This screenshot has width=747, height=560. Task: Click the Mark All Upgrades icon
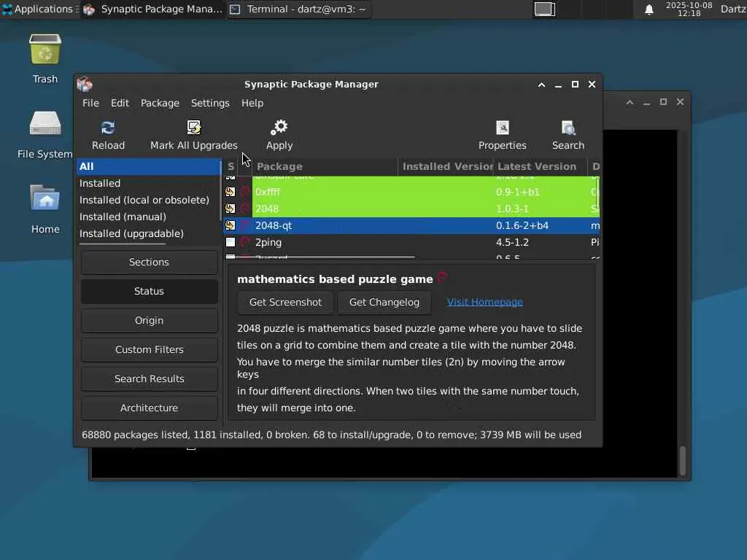[194, 128]
